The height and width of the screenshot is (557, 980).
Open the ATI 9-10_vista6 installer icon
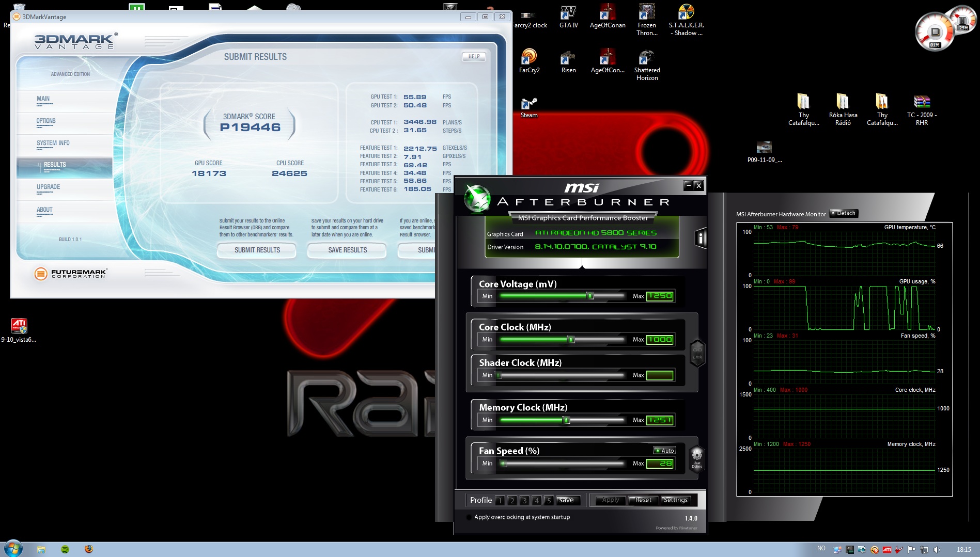coord(19,330)
